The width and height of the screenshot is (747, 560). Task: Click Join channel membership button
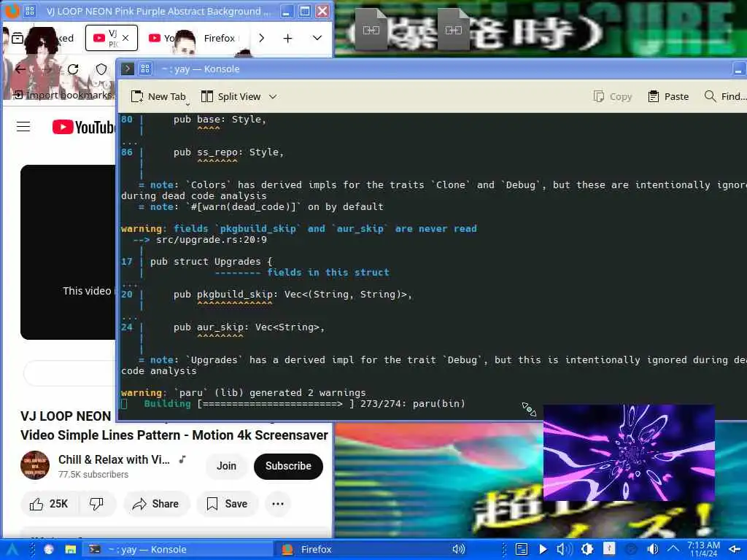coord(226,466)
